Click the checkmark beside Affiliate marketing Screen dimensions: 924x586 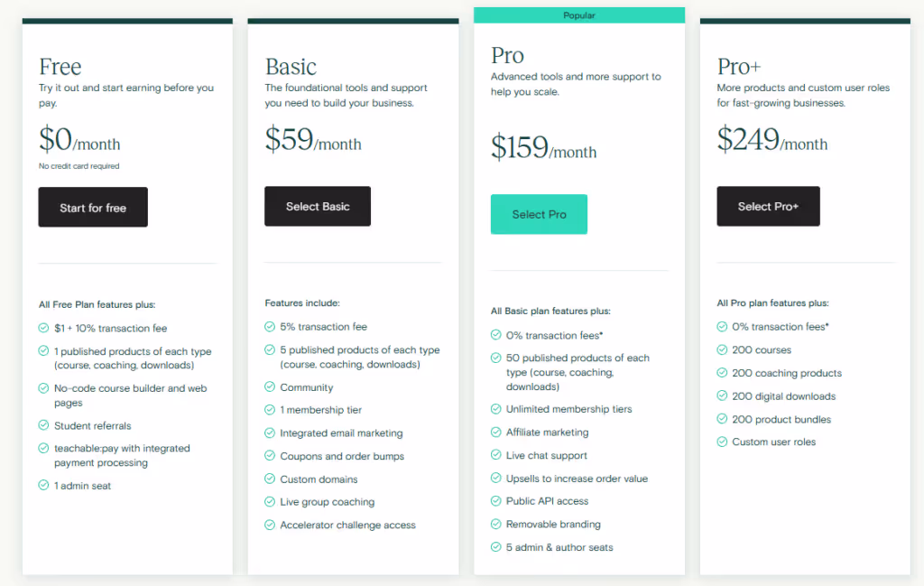click(x=494, y=432)
